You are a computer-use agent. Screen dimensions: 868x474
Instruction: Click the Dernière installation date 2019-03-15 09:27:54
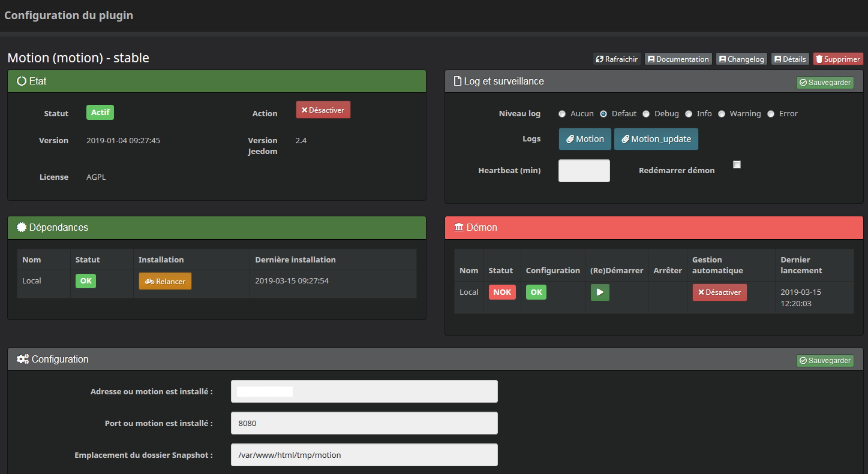click(292, 280)
